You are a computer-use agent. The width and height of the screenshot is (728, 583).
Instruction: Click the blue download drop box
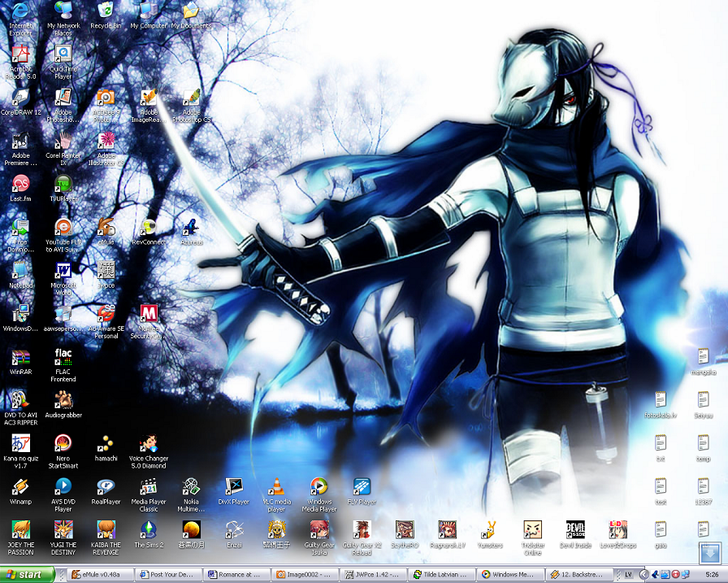pos(710,553)
